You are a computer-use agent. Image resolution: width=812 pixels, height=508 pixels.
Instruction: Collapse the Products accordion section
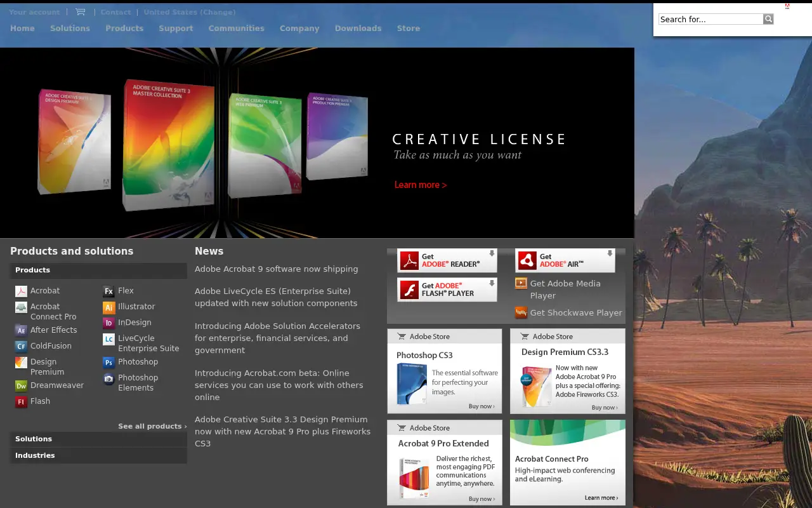pyautogui.click(x=98, y=271)
